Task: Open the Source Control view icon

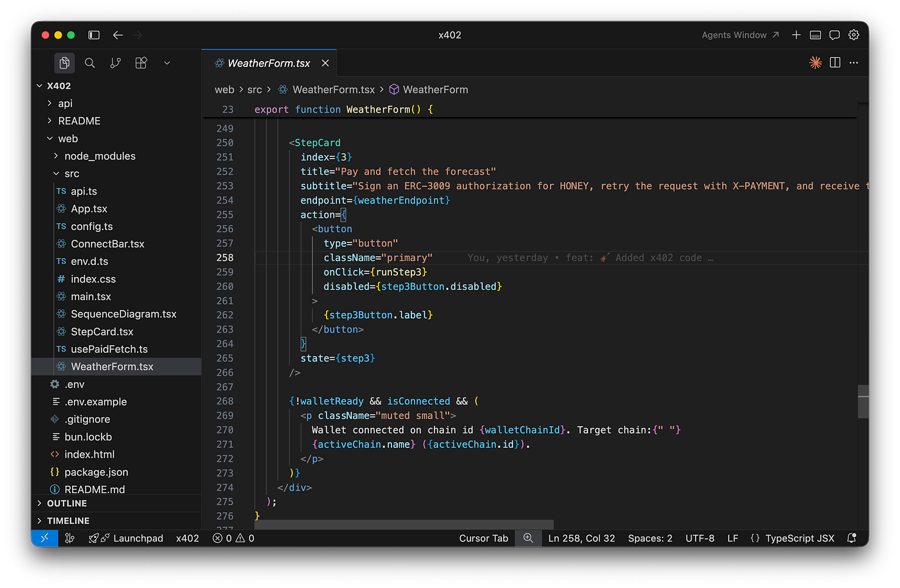Action: [116, 63]
